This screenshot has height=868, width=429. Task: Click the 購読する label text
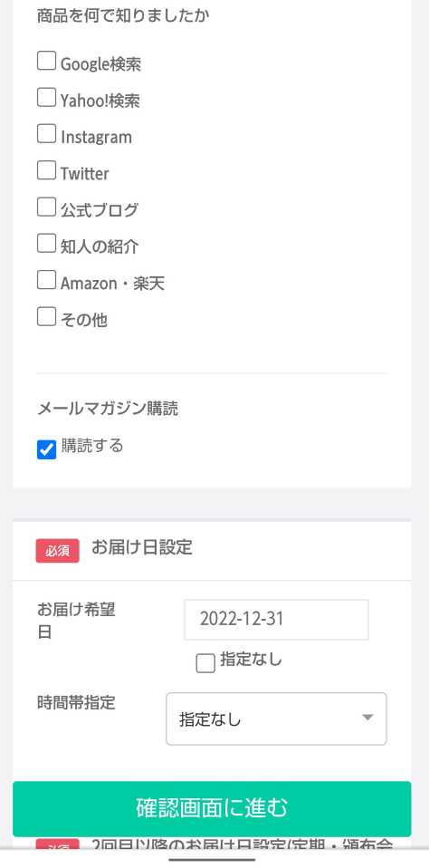pyautogui.click(x=92, y=446)
